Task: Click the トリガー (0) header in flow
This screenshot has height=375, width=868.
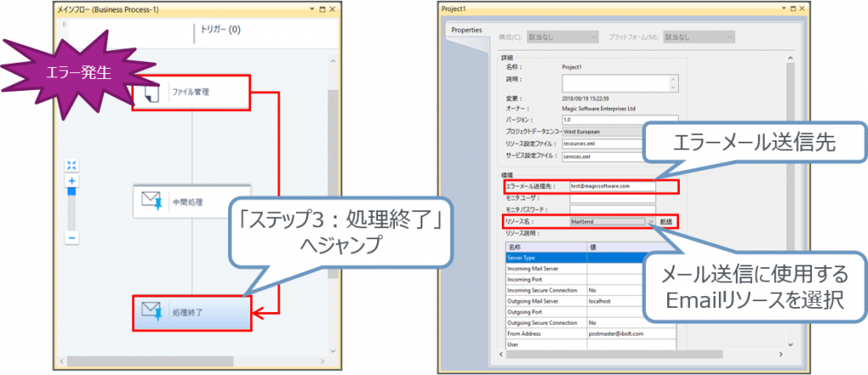Action: coord(220,29)
